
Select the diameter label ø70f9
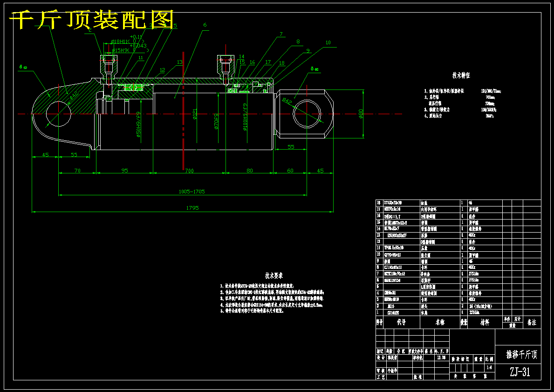click(216, 121)
